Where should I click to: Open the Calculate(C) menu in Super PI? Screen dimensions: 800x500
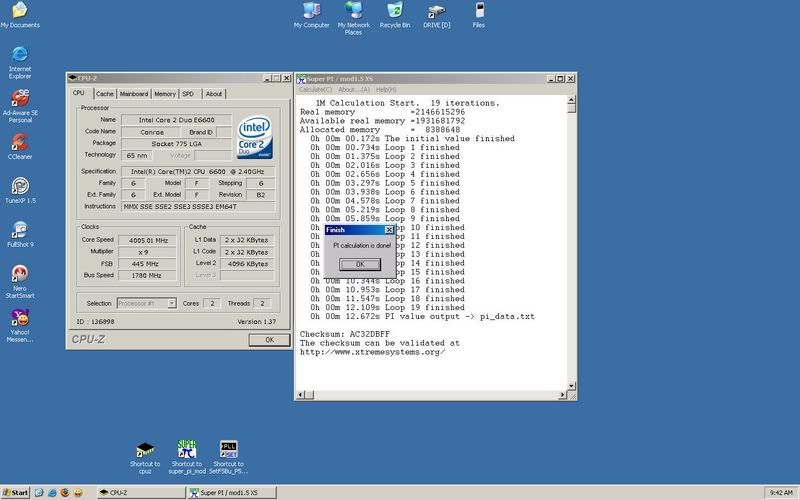click(x=316, y=89)
